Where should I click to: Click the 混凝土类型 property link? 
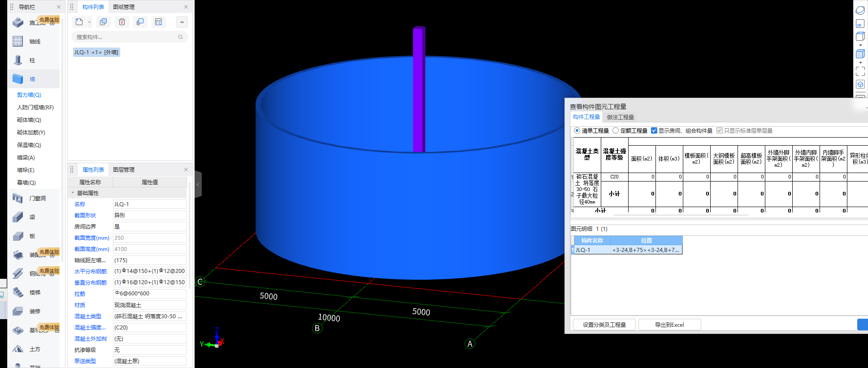point(88,316)
